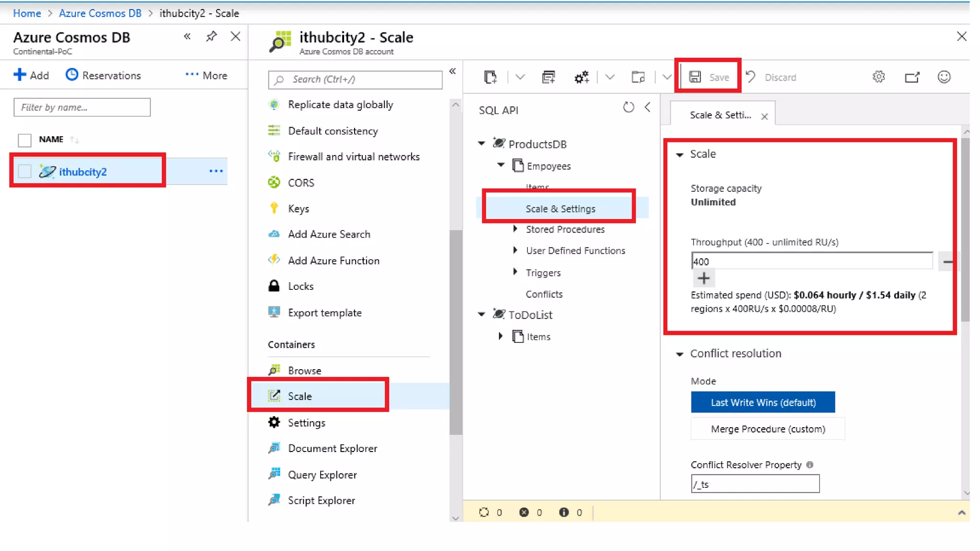The width and height of the screenshot is (980, 551).
Task: Decrease throughput with minus stepper
Action: [x=947, y=262]
